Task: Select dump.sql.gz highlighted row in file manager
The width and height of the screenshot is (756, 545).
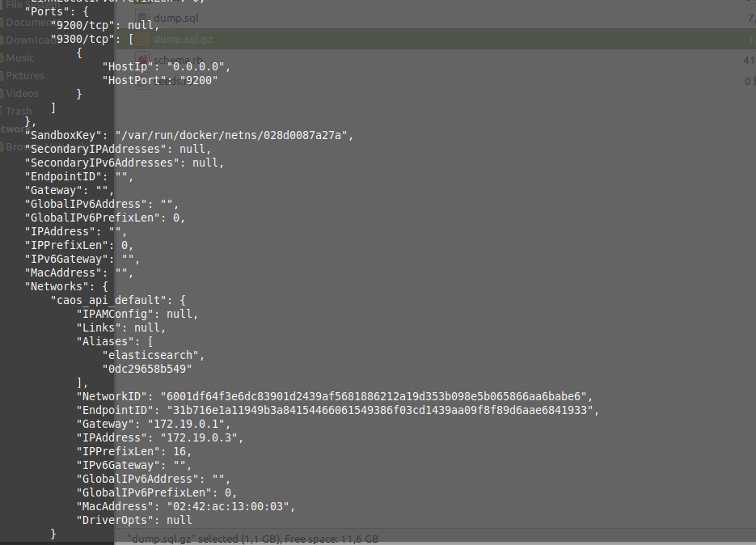Action: coord(435,39)
